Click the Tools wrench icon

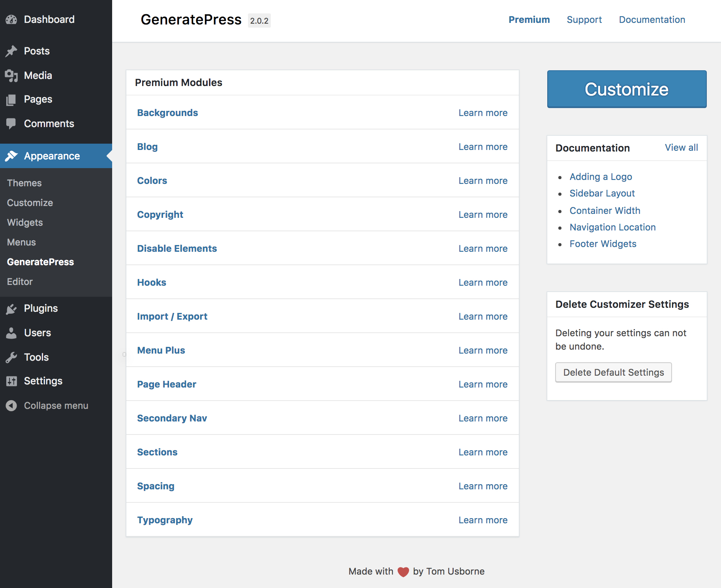(x=11, y=358)
